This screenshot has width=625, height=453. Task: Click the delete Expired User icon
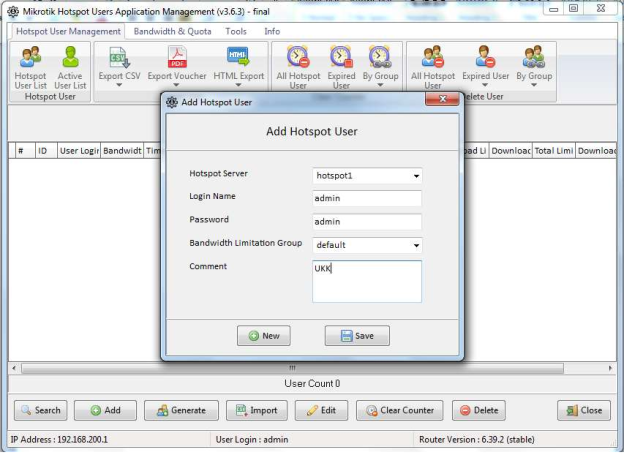pos(485,57)
